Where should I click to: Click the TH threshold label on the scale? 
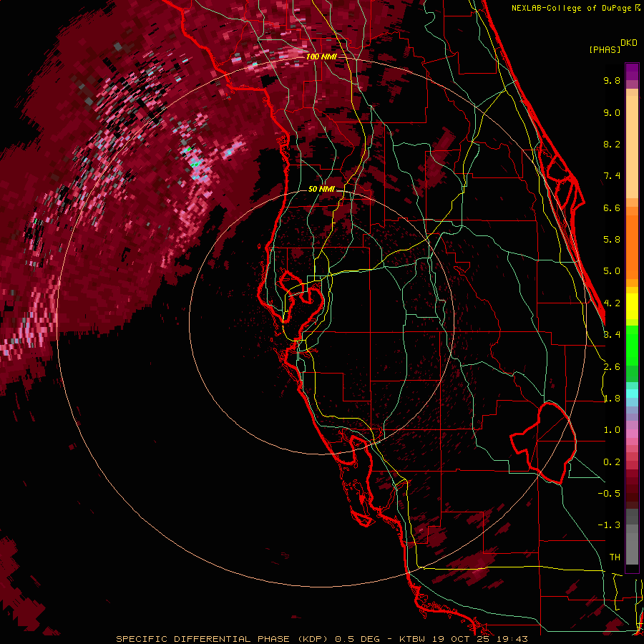coord(615,557)
